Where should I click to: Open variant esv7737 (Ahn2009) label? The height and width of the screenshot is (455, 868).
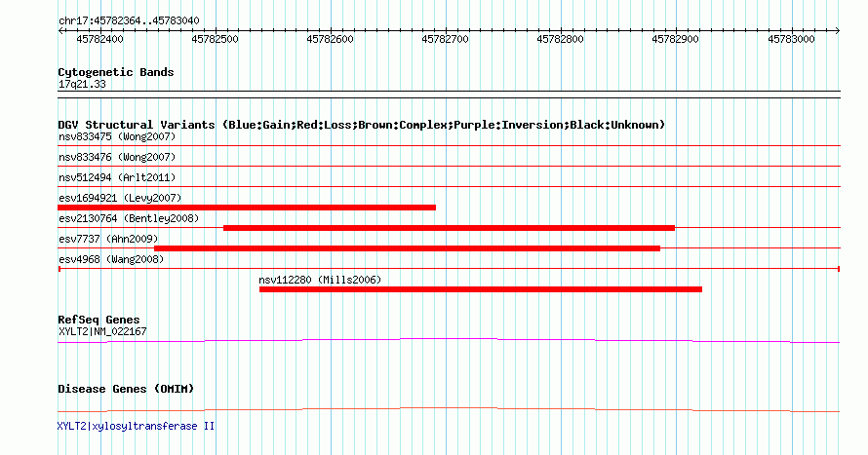pyautogui.click(x=108, y=239)
